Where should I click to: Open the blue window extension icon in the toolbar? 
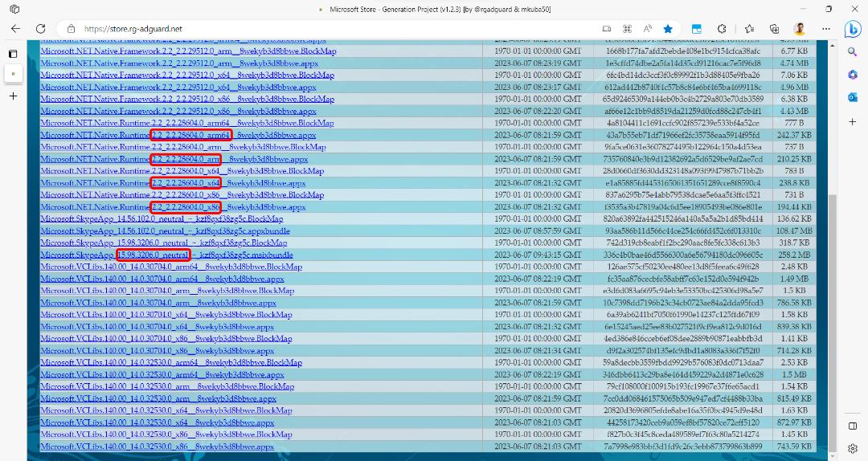pyautogui.click(x=697, y=29)
